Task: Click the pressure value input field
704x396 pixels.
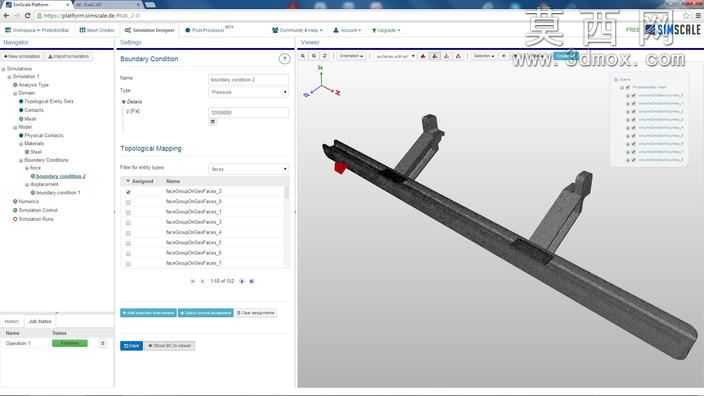Action: (248, 112)
